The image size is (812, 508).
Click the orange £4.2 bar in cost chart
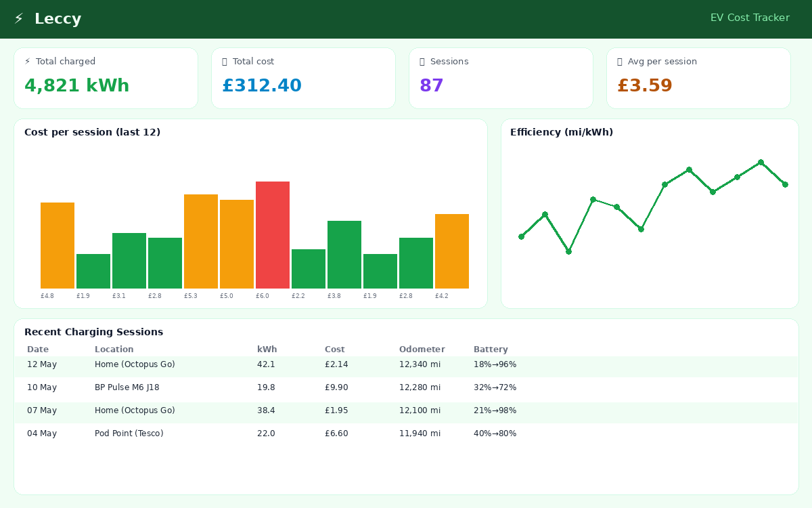(452, 251)
